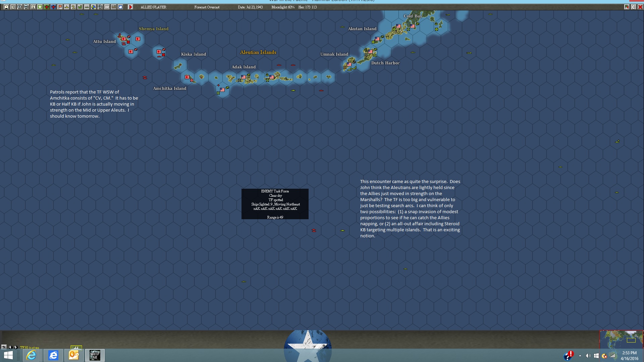Click the 'Kiska Island' map label
The width and height of the screenshot is (644, 362).
pos(194,54)
